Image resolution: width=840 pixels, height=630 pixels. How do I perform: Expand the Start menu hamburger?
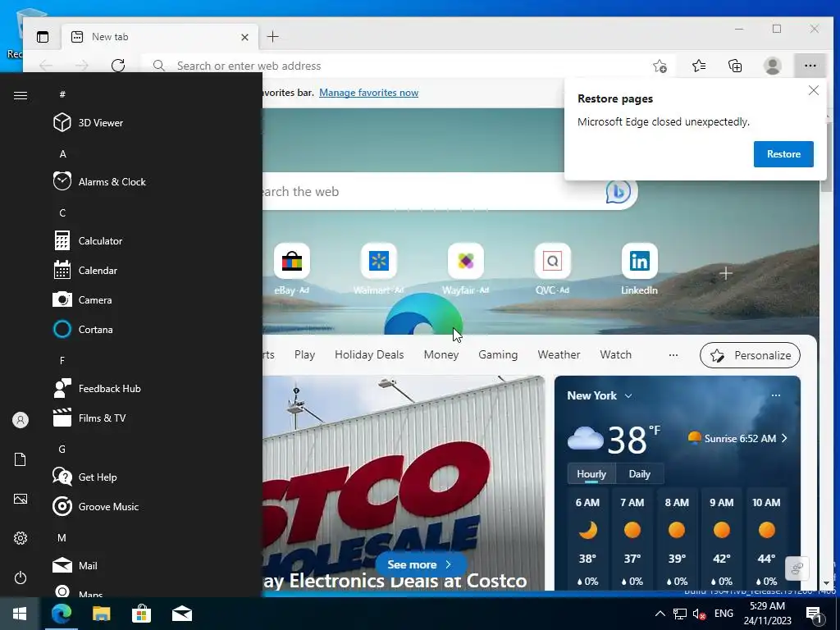pyautogui.click(x=21, y=95)
